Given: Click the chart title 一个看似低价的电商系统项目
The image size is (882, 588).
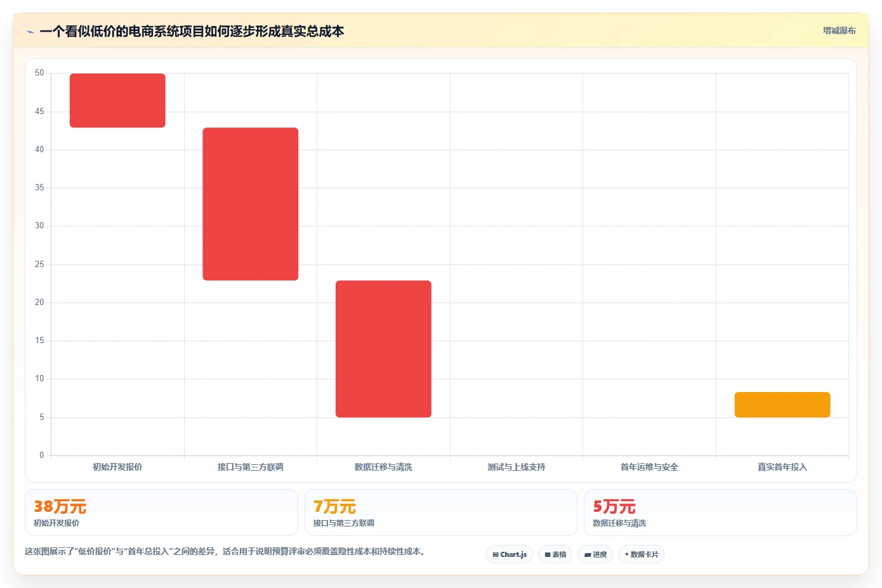Looking at the screenshot, I should click(x=192, y=31).
